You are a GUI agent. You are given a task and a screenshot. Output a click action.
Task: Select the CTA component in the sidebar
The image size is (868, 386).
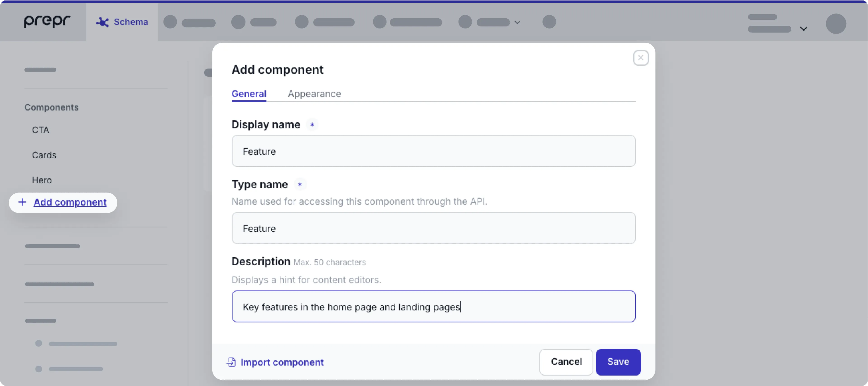[x=40, y=130]
